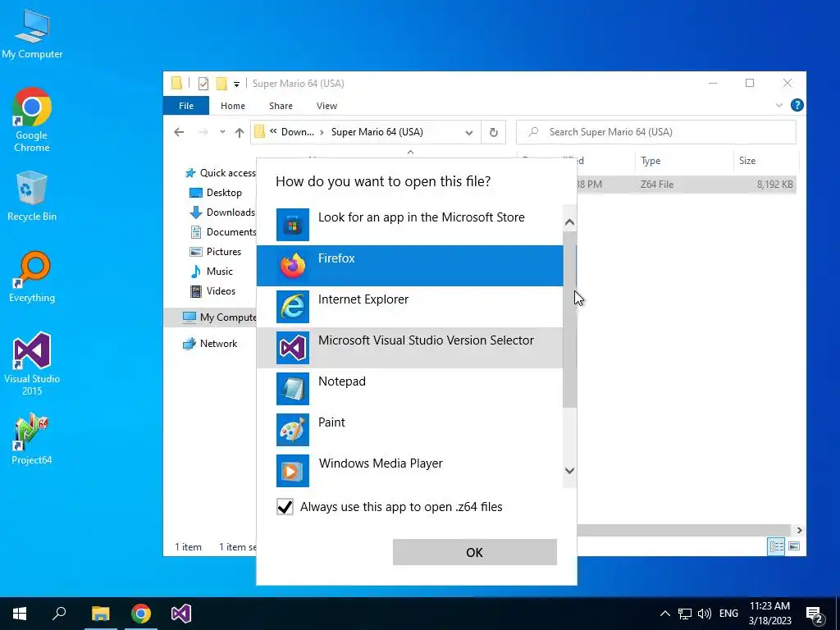Image resolution: width=840 pixels, height=630 pixels.
Task: Open the View ribbon tab
Action: tap(326, 106)
